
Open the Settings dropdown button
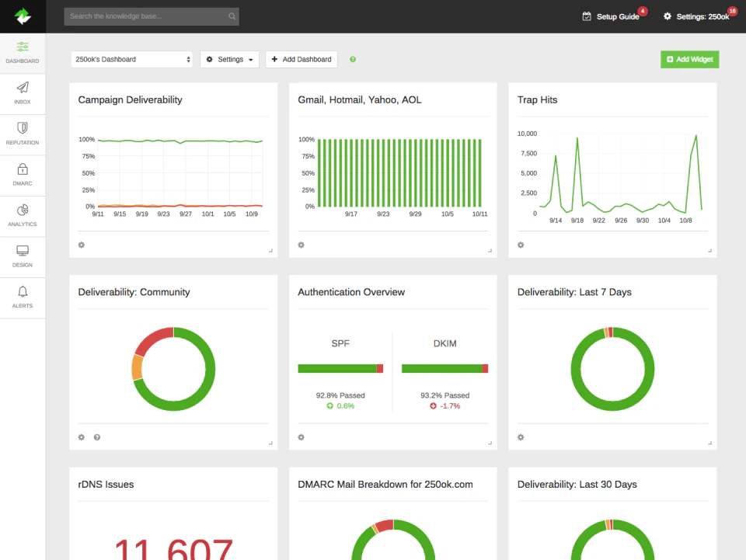(229, 60)
